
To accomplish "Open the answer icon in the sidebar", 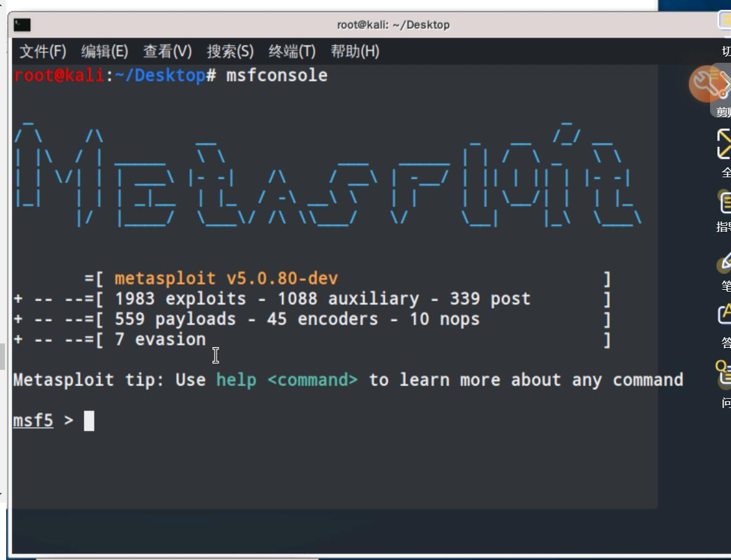I will coord(724,314).
